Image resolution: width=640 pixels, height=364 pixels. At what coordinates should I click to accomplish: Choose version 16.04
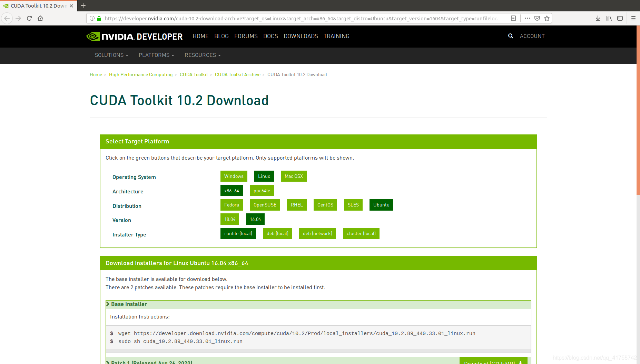pos(255,219)
